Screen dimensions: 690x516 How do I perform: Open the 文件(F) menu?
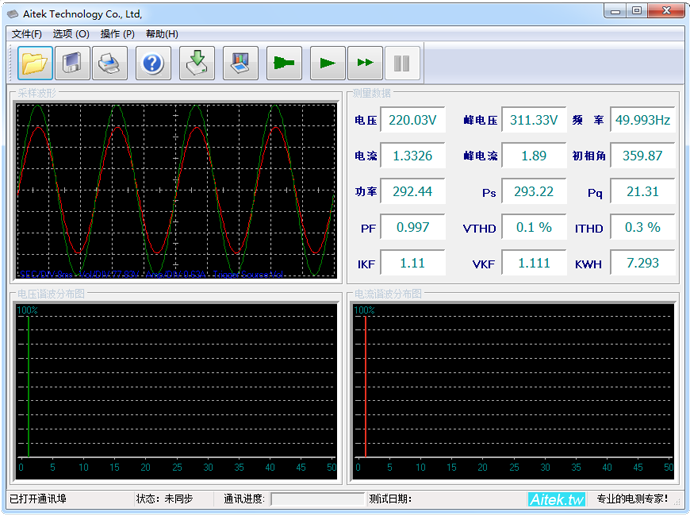click(x=27, y=34)
